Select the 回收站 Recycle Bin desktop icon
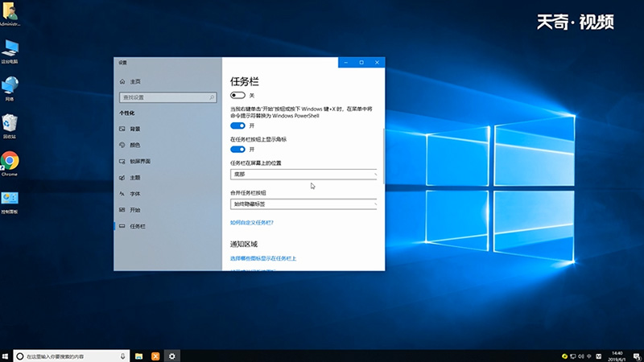This screenshot has height=362, width=644. coord(10,126)
